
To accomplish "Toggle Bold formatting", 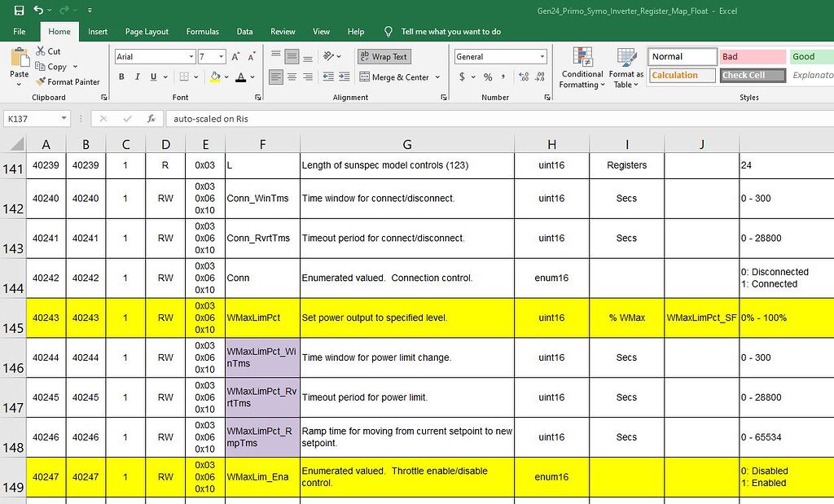I will [122, 77].
